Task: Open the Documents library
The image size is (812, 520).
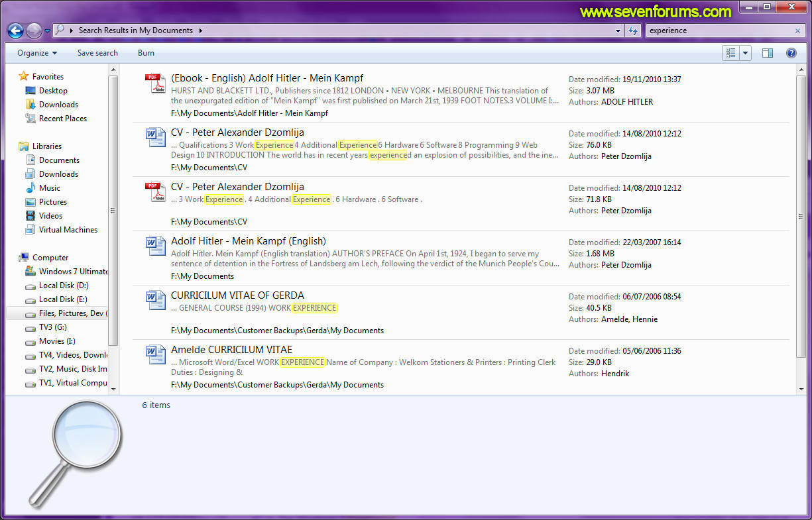Action: (x=59, y=160)
